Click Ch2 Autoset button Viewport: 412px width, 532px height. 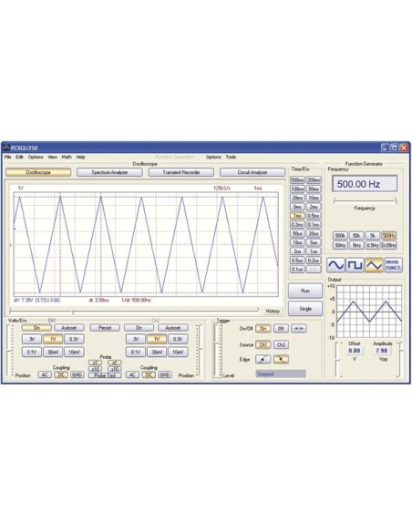point(173,328)
